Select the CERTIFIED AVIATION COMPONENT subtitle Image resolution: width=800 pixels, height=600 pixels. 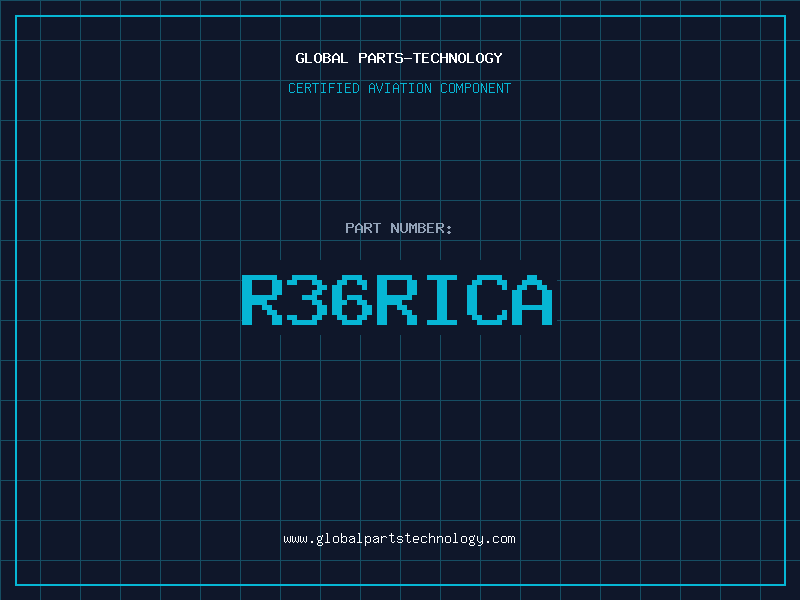tap(399, 88)
